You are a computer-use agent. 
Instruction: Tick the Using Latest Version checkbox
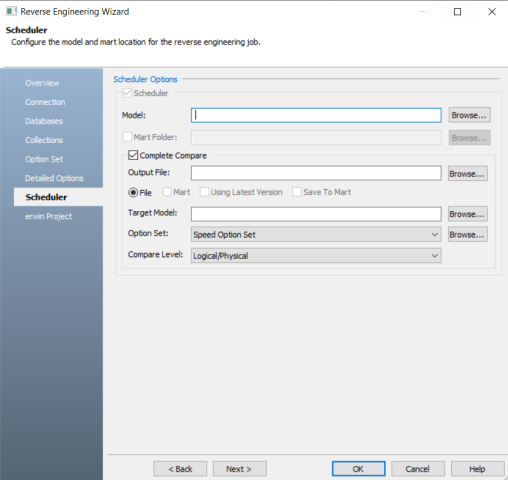[204, 192]
